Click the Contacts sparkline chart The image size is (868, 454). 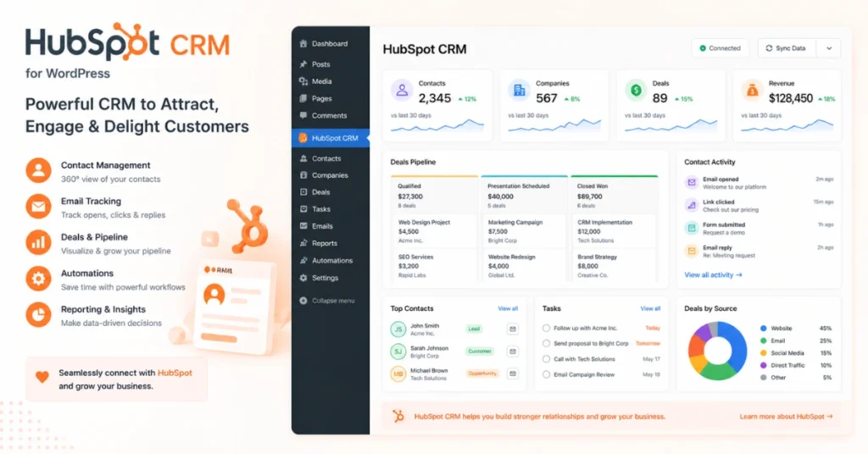(437, 125)
